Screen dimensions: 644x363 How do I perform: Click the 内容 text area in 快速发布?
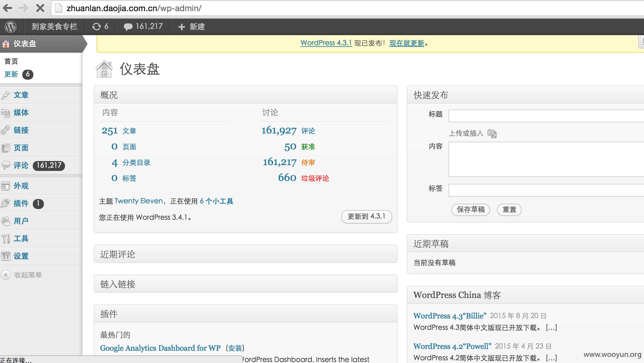[546, 159]
